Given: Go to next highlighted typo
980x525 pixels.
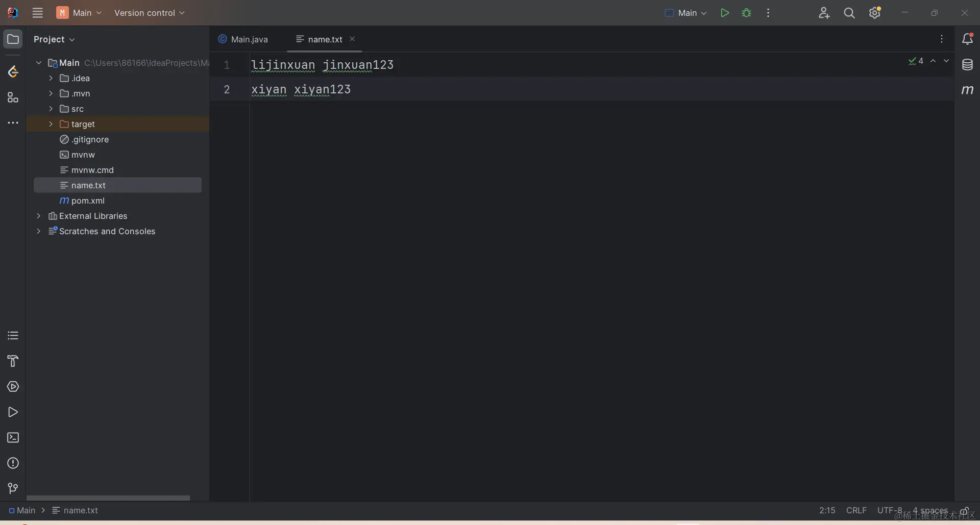Looking at the screenshot, I should point(946,61).
